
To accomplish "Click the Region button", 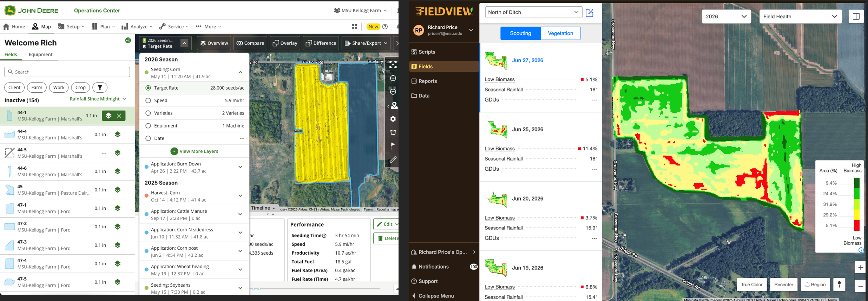I will (815, 284).
